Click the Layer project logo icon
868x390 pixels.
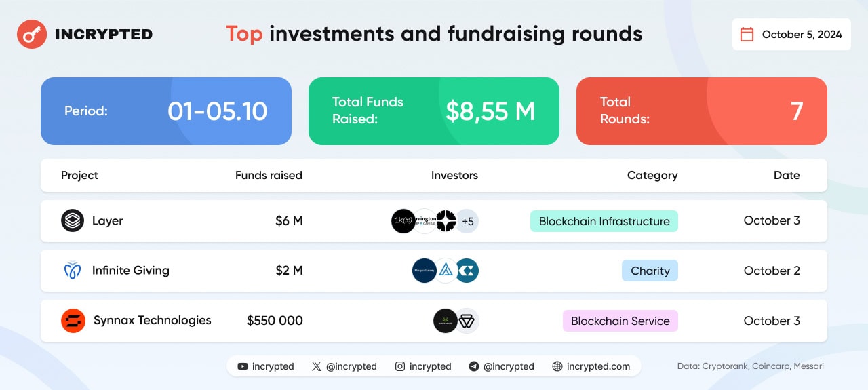pos(73,220)
